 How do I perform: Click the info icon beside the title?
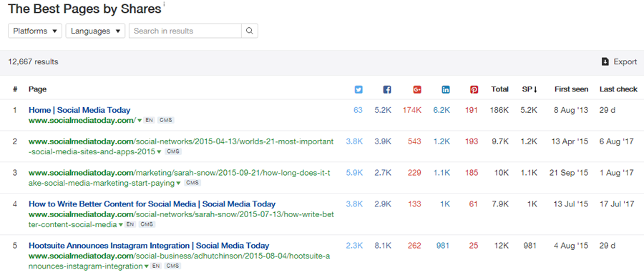coord(165,4)
